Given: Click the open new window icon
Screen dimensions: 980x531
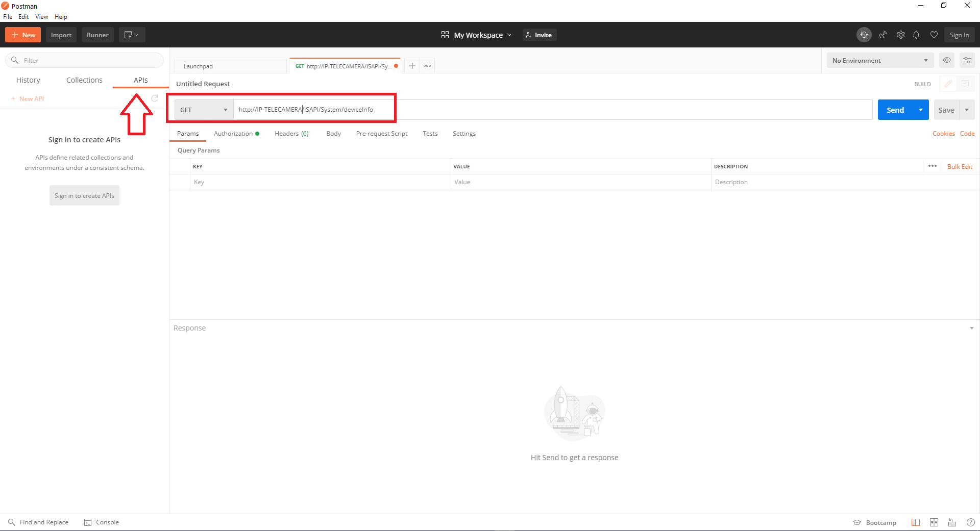Looking at the screenshot, I should (132, 35).
